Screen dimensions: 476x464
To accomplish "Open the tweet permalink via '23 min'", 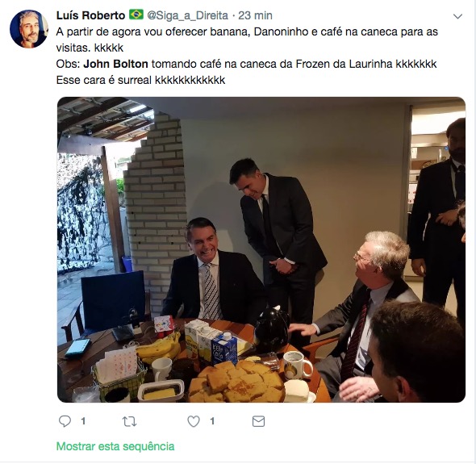I will click(255, 15).
